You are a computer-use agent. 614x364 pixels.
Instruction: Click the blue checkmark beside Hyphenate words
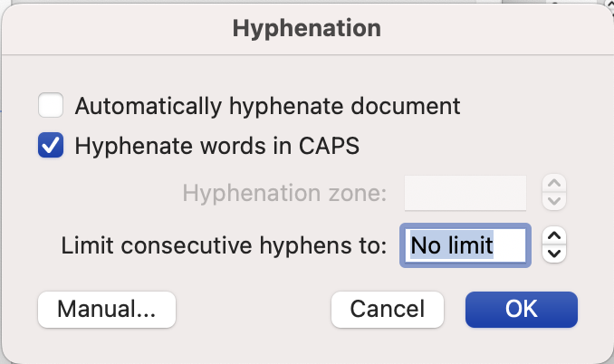51,146
